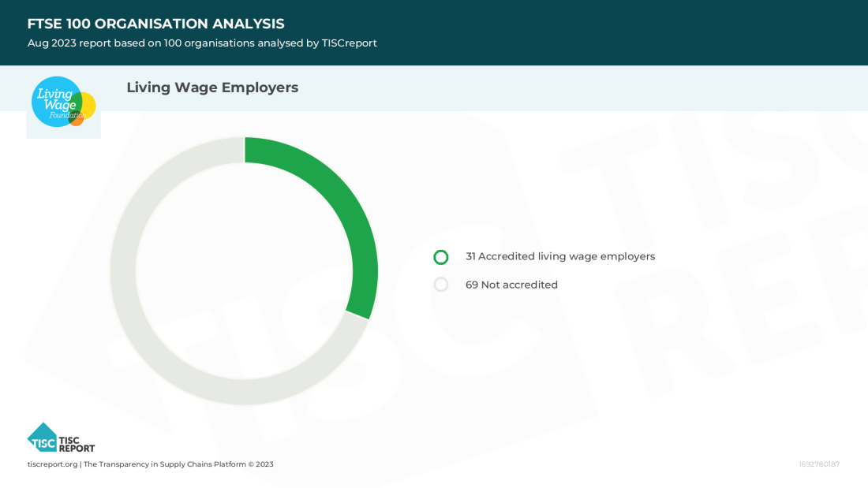Click the yellow circle in Living Wage logo
This screenshot has width=868, height=488.
click(88, 104)
